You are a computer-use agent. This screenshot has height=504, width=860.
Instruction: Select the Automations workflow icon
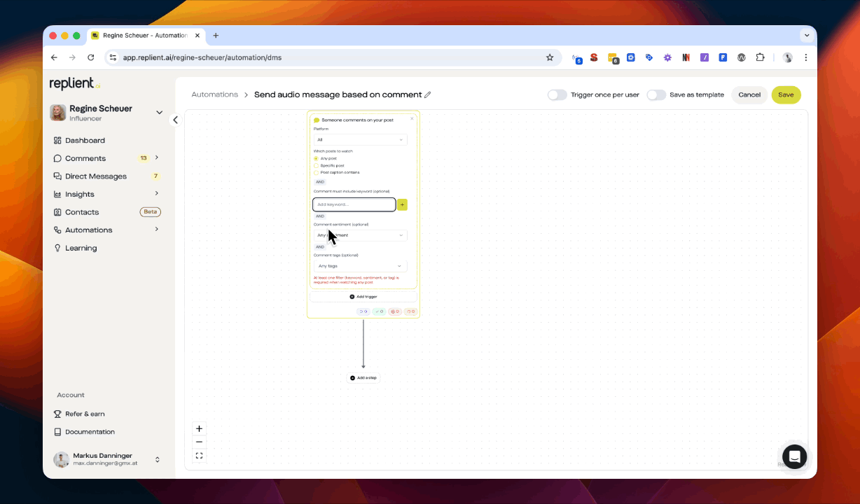(59, 230)
